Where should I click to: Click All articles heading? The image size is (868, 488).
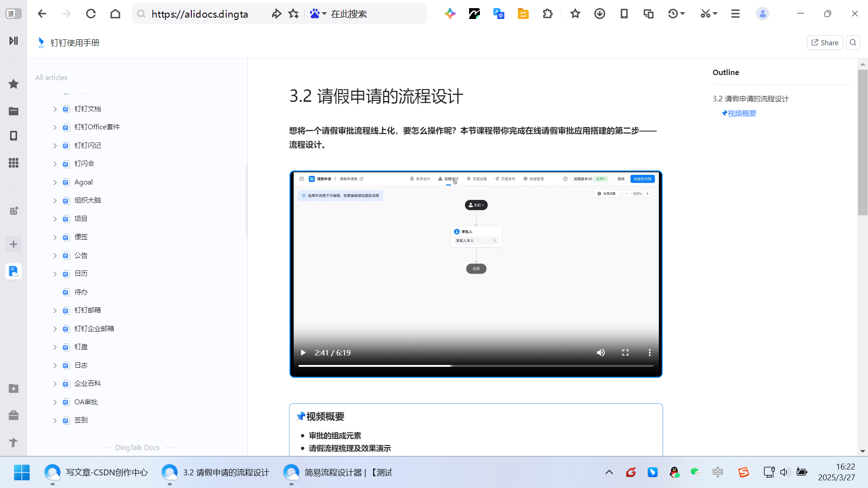pos(51,77)
